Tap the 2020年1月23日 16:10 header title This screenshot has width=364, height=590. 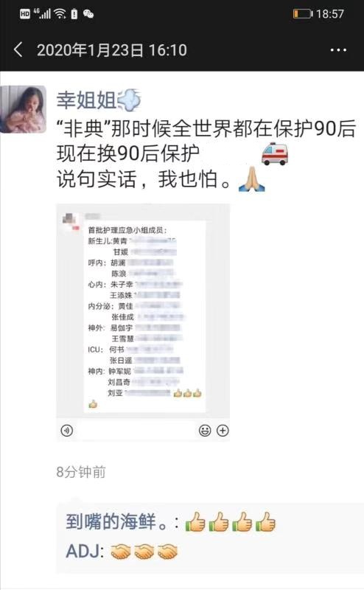(112, 50)
